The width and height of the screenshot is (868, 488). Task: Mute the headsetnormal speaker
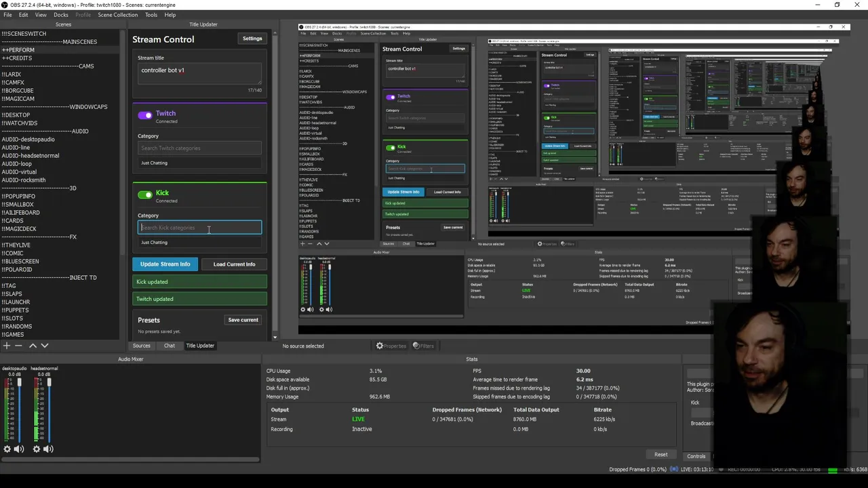tap(48, 449)
